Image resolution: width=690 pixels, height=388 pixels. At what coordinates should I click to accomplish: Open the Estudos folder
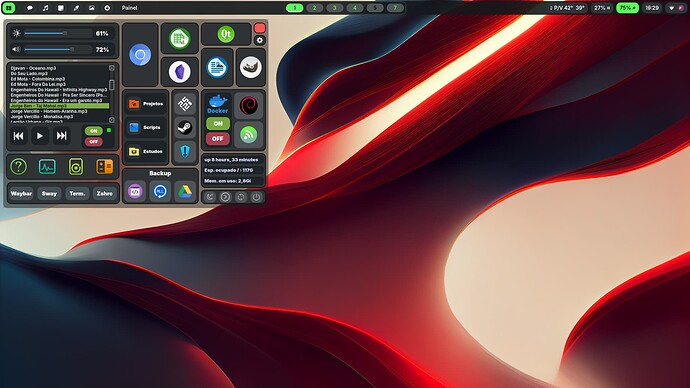146,151
